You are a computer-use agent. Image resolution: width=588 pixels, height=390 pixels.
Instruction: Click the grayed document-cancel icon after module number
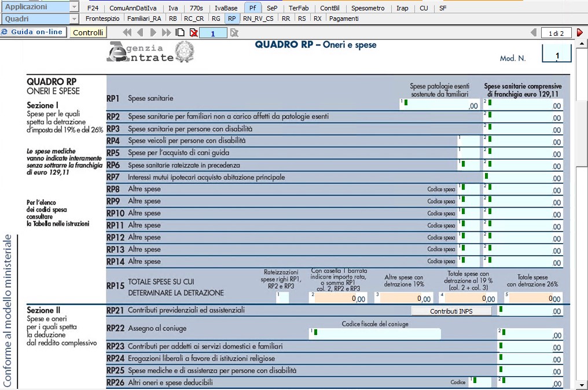click(234, 33)
